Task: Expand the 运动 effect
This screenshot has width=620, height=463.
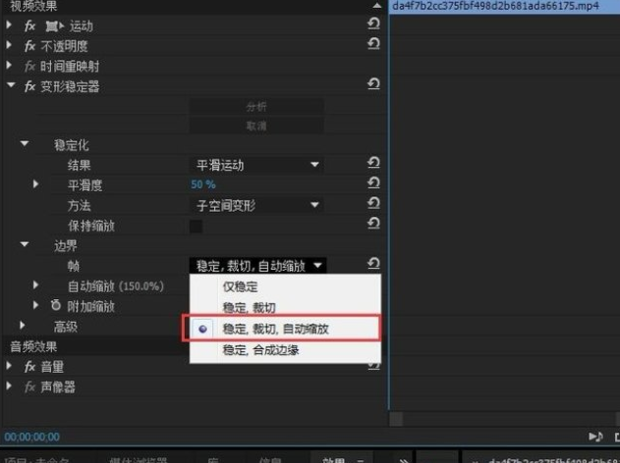Action: [x=9, y=25]
